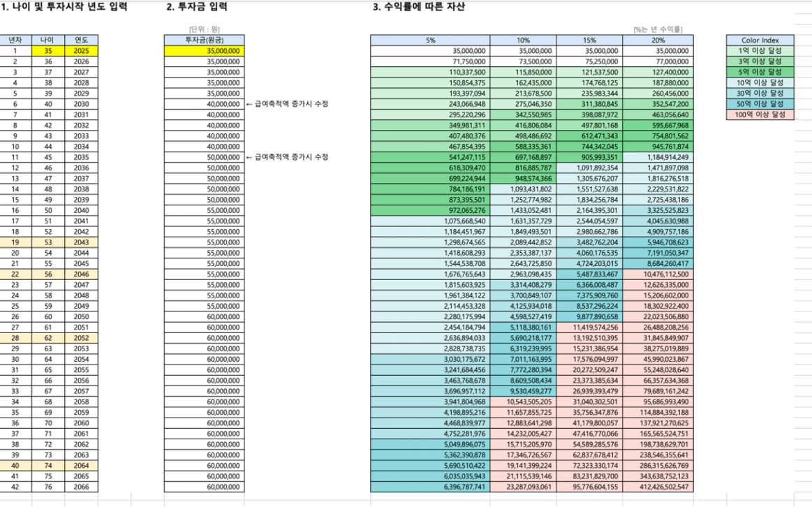Select the 10억 이상 달성 legend cell
This screenshot has height=507, width=812.
(760, 82)
